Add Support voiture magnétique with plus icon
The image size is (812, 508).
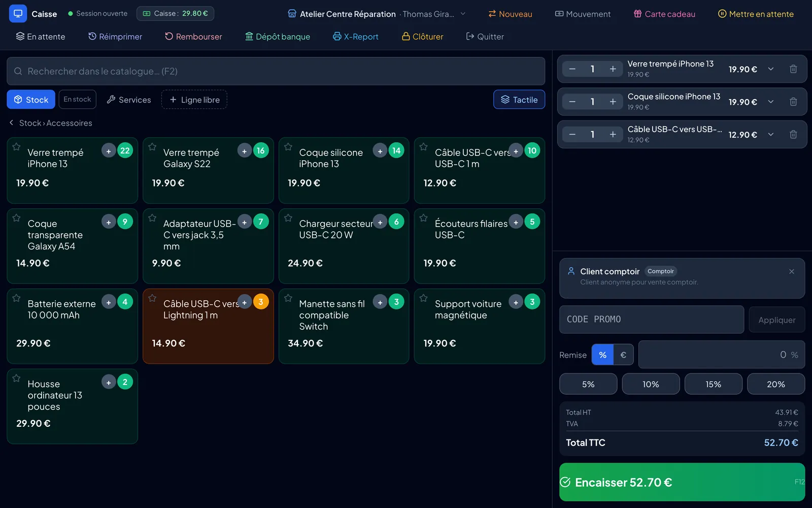pyautogui.click(x=516, y=302)
